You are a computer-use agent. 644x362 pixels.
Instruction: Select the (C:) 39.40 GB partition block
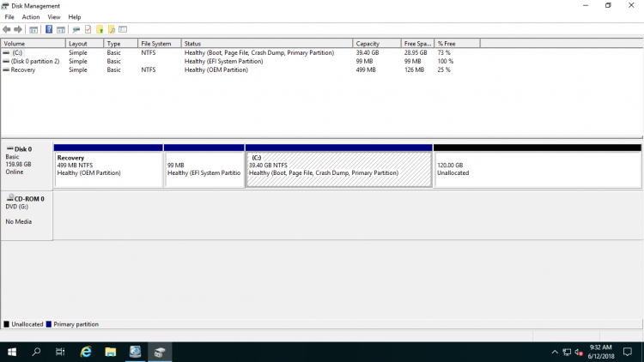click(339, 166)
